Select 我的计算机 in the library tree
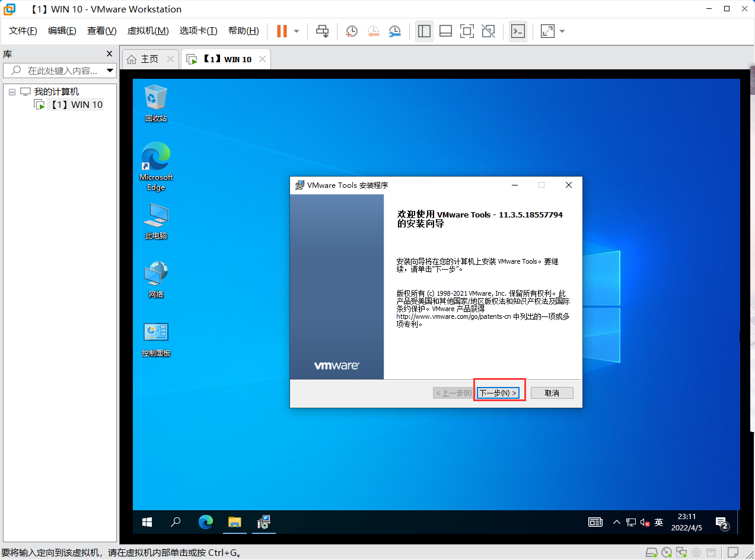 pyautogui.click(x=56, y=92)
